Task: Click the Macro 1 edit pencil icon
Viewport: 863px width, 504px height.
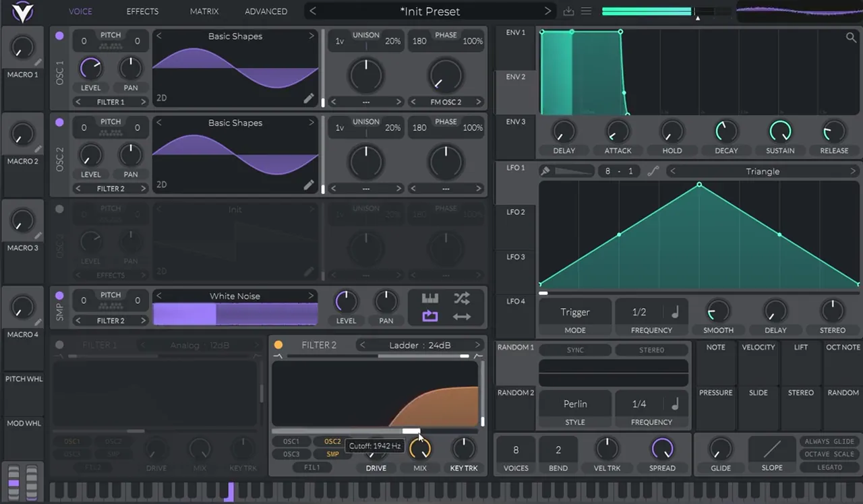Action: point(38,63)
